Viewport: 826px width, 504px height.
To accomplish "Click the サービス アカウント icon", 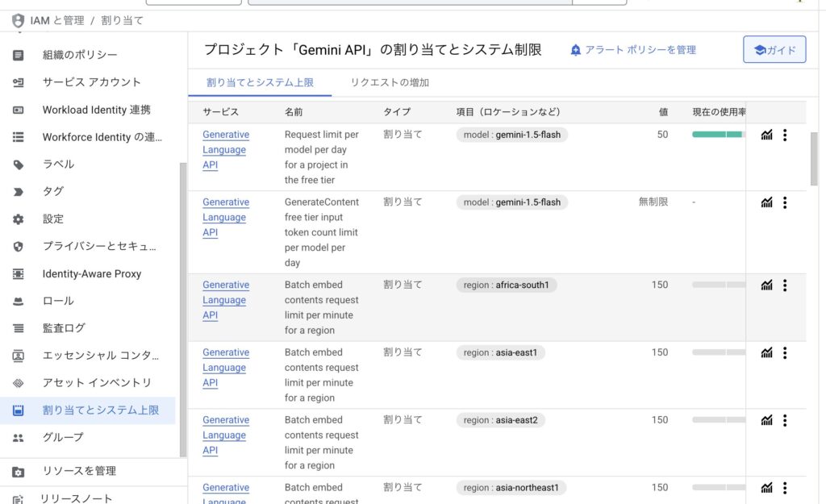I will click(18, 83).
